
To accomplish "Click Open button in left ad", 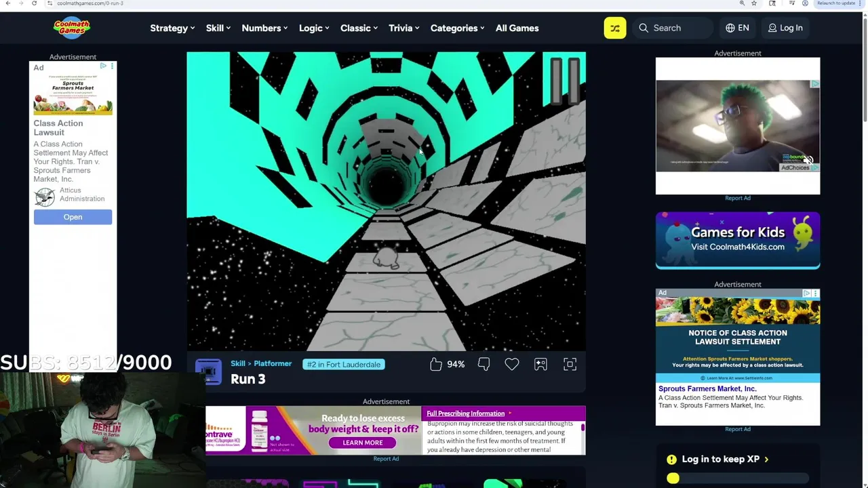I will click(x=73, y=217).
